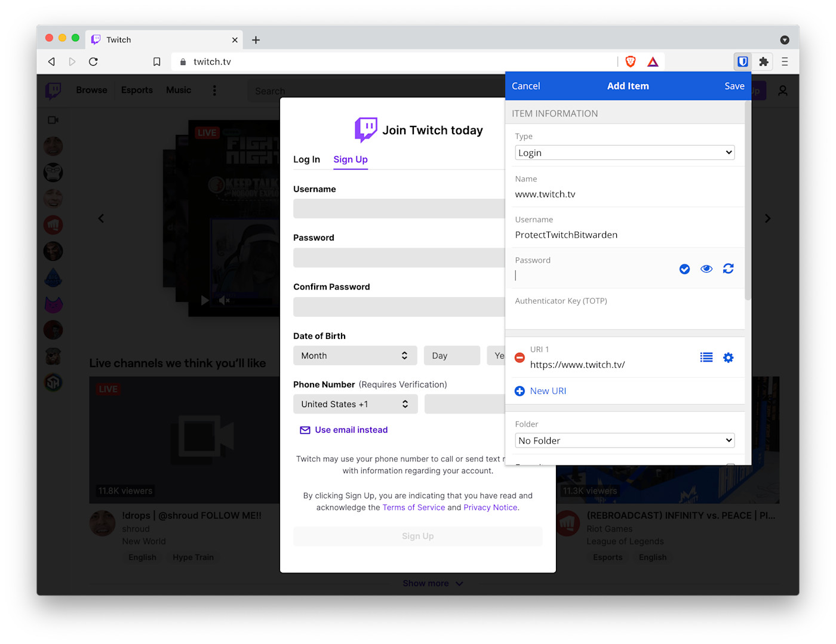Save the new Bitwarden login item
The image size is (836, 644).
point(734,85)
